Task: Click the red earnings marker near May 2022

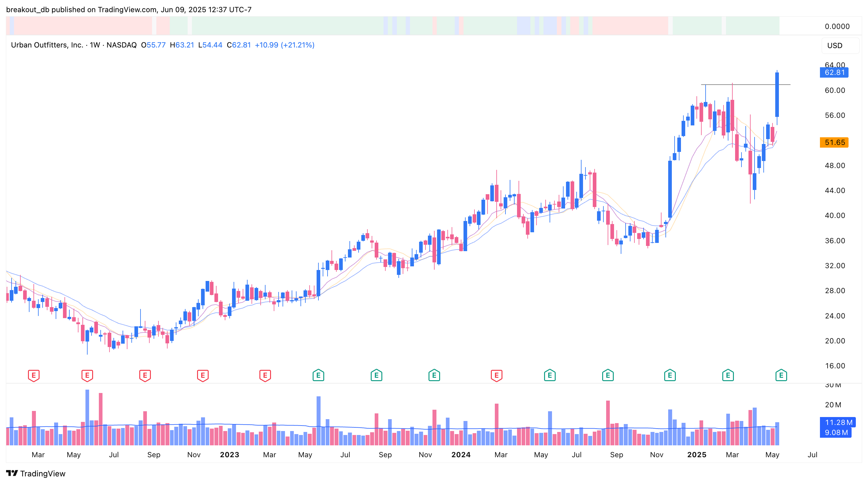Action: [87, 375]
